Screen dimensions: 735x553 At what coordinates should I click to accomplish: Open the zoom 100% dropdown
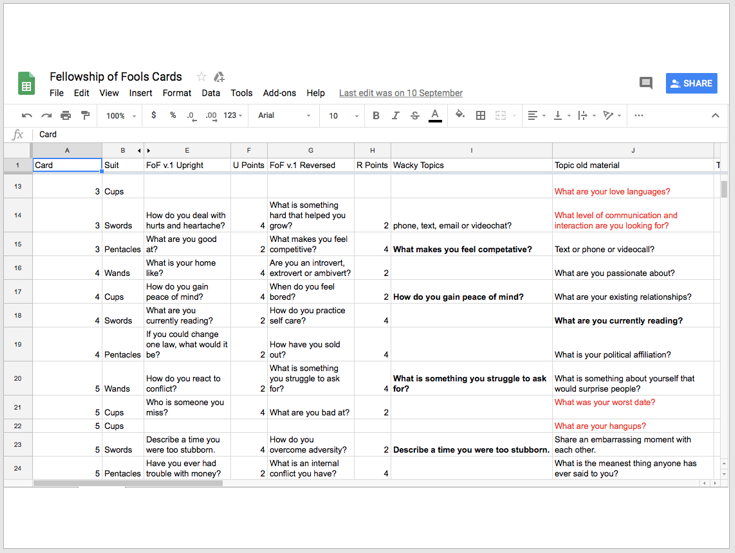click(121, 116)
